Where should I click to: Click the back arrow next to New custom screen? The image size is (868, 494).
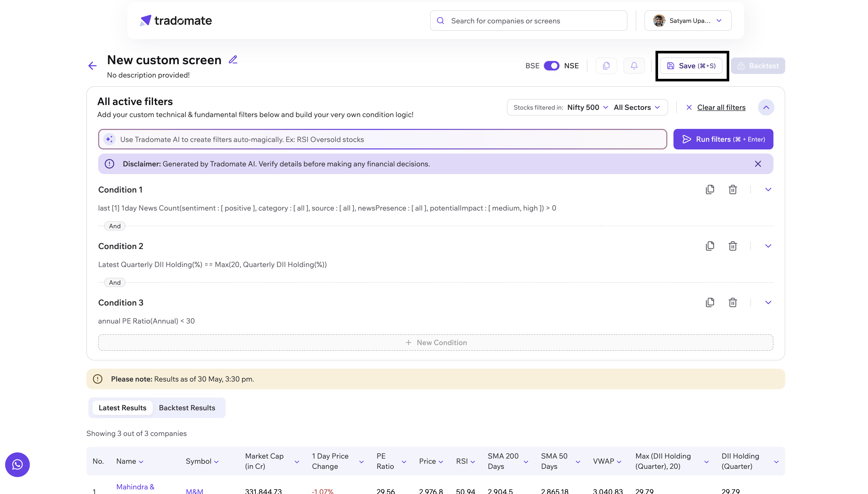click(x=92, y=66)
